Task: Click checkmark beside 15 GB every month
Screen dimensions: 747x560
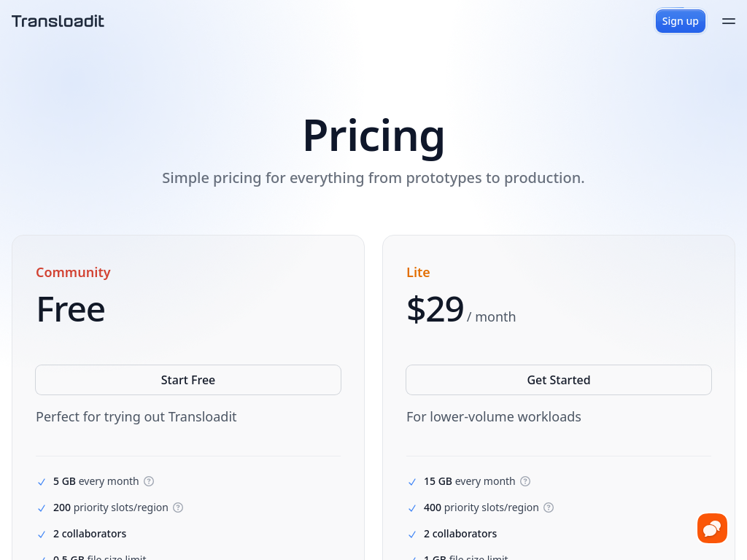Action: pyautogui.click(x=412, y=482)
